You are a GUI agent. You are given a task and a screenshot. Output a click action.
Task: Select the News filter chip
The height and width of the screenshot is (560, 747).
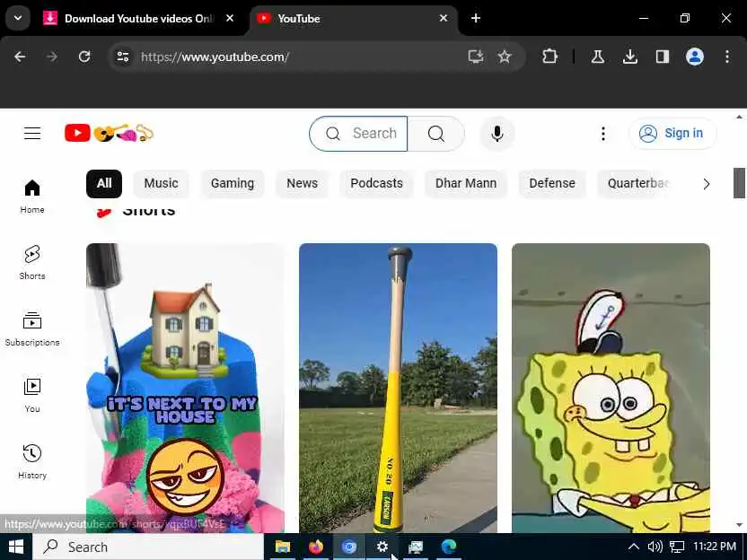tap(302, 183)
